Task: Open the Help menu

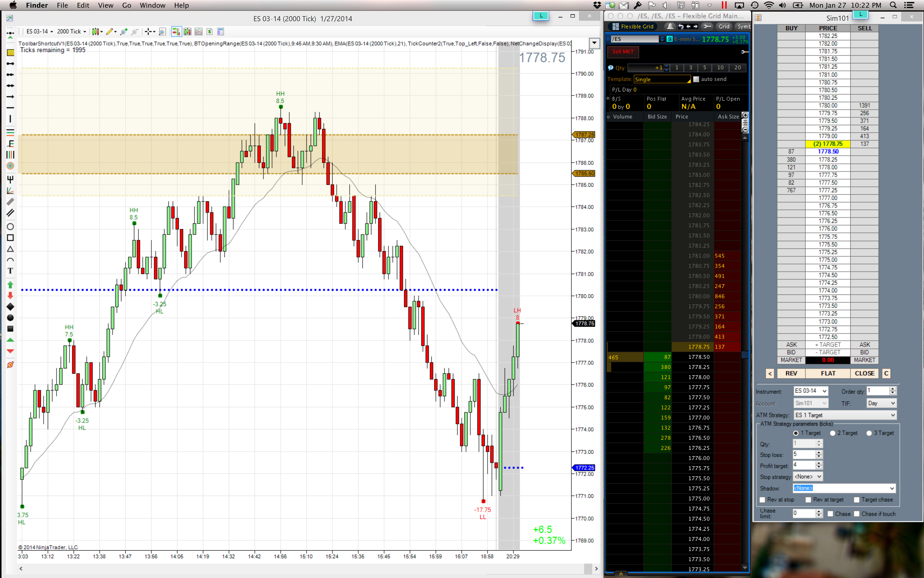Action: tap(181, 5)
